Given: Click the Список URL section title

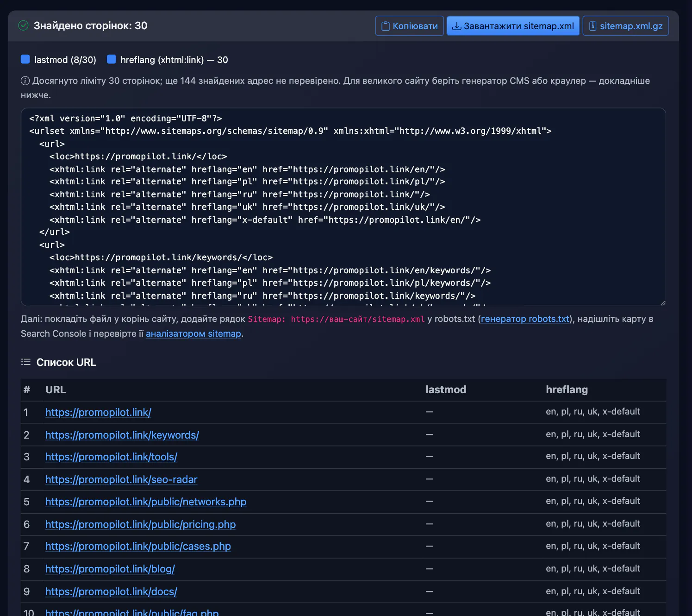Looking at the screenshot, I should click(66, 363).
